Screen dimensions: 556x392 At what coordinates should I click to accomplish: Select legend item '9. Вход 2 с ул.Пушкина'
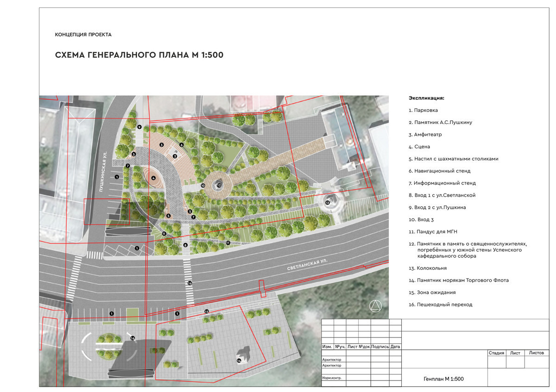(x=437, y=207)
